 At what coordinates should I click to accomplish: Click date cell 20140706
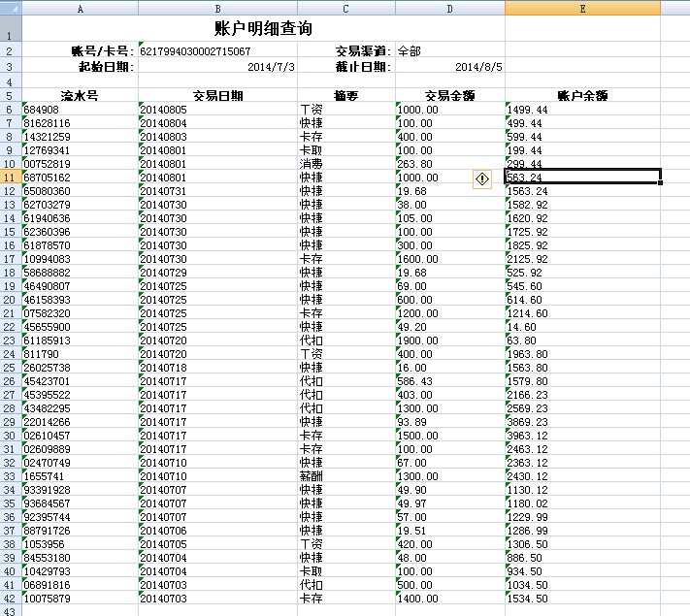click(x=217, y=531)
